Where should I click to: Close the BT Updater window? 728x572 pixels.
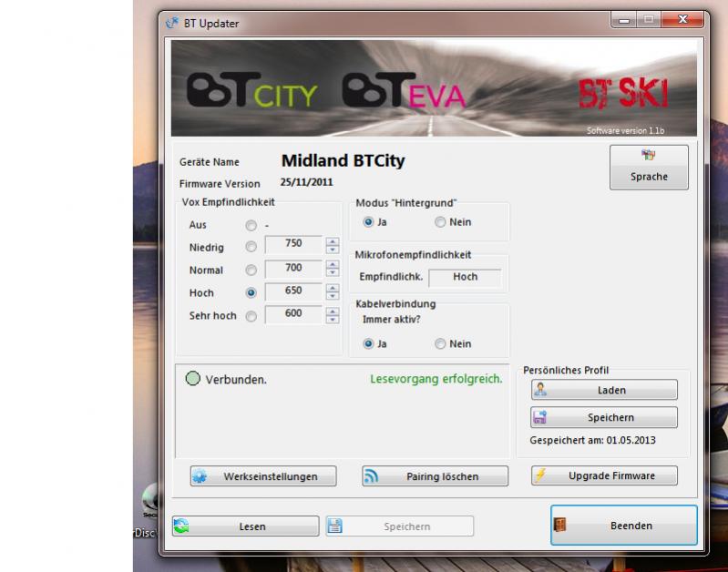[682, 20]
